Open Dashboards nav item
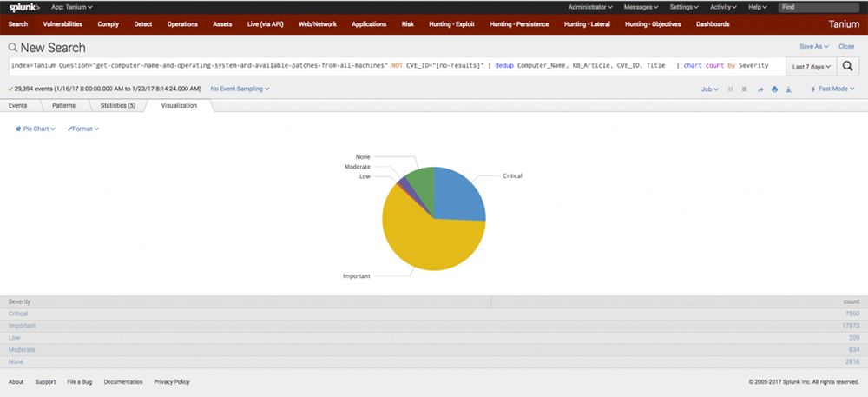868x397 pixels. point(713,24)
